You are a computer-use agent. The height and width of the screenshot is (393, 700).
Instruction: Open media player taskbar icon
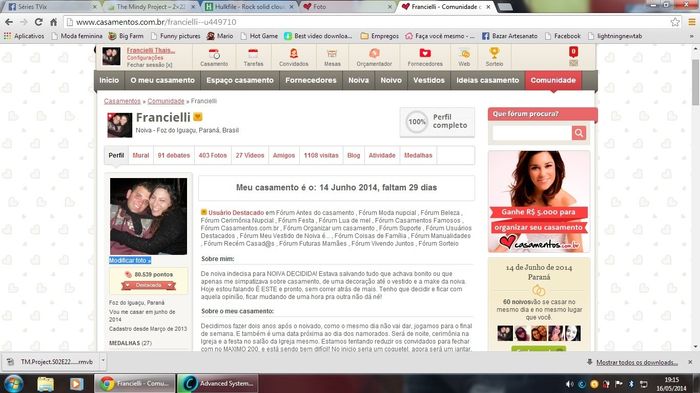click(76, 384)
